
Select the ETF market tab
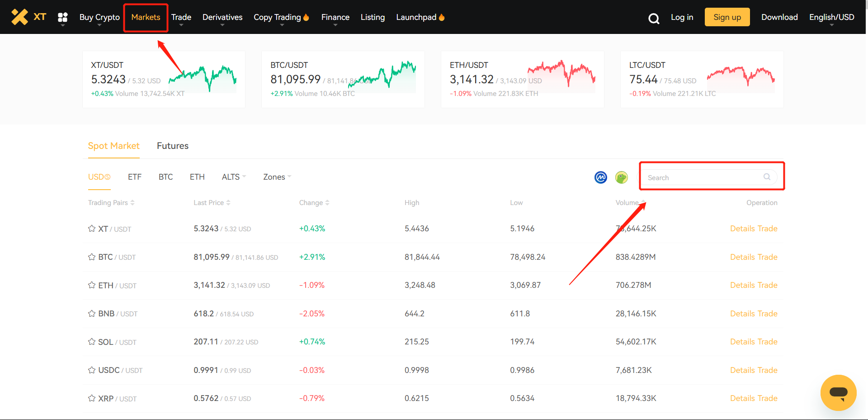pyautogui.click(x=134, y=177)
